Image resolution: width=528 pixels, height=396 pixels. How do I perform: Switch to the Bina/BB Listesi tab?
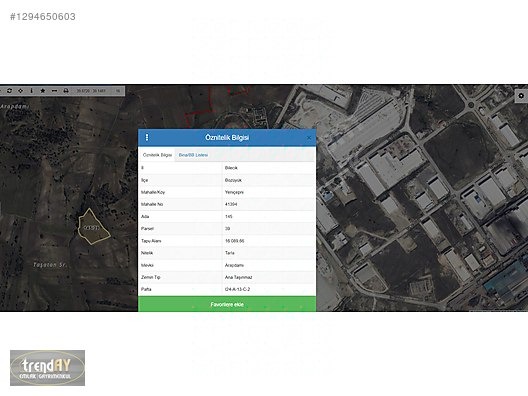pyautogui.click(x=193, y=155)
